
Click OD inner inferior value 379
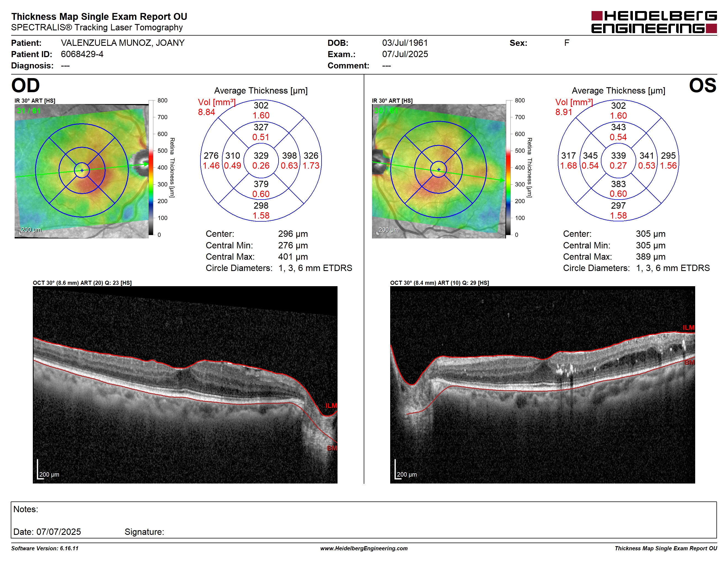[261, 184]
